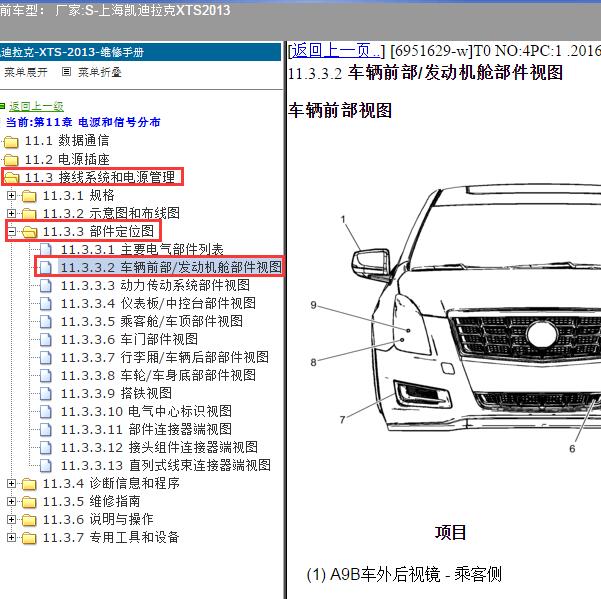This screenshot has width=601, height=599.
Task: Select the 11.1 数据通信 label
Action: (x=67, y=141)
